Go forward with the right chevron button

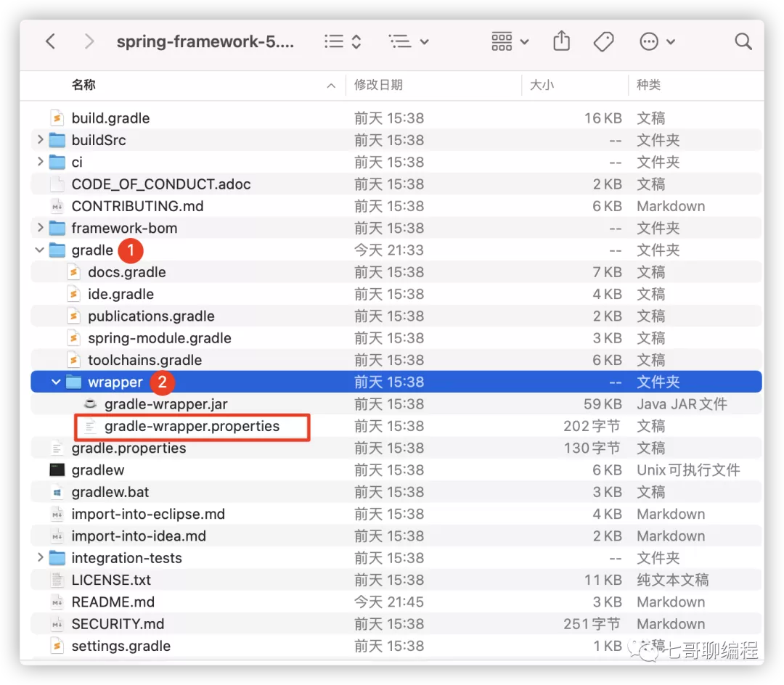pyautogui.click(x=89, y=41)
